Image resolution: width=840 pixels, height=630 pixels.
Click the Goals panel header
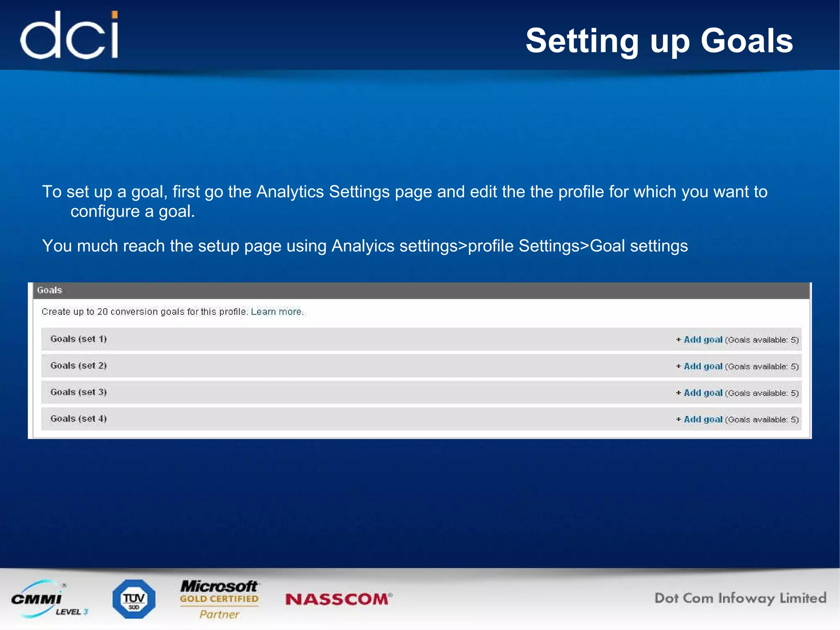421,291
